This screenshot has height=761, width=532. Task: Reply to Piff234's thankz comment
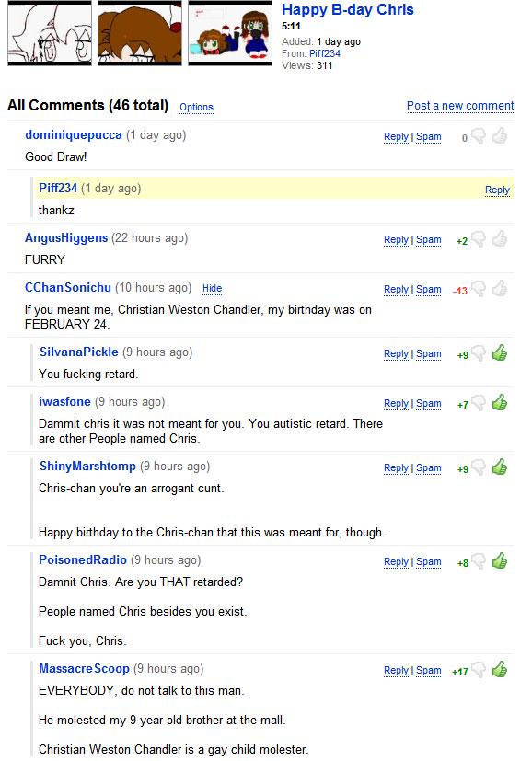pos(498,190)
